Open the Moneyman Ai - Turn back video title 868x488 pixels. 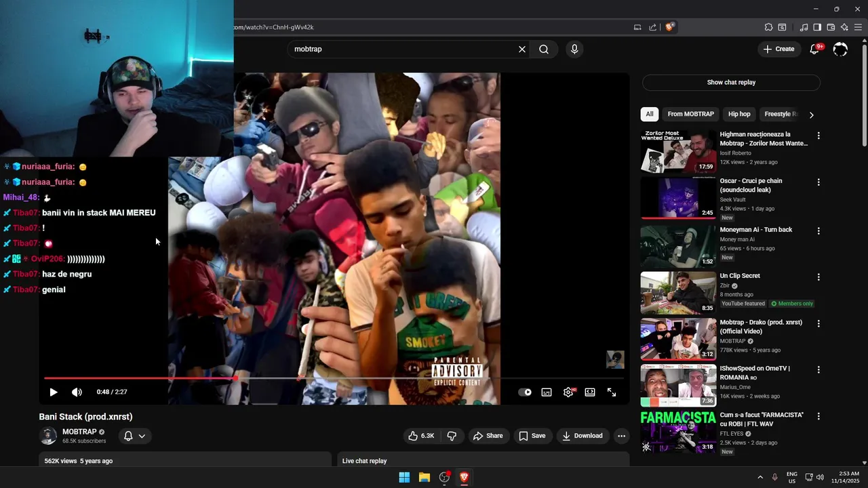pos(755,230)
